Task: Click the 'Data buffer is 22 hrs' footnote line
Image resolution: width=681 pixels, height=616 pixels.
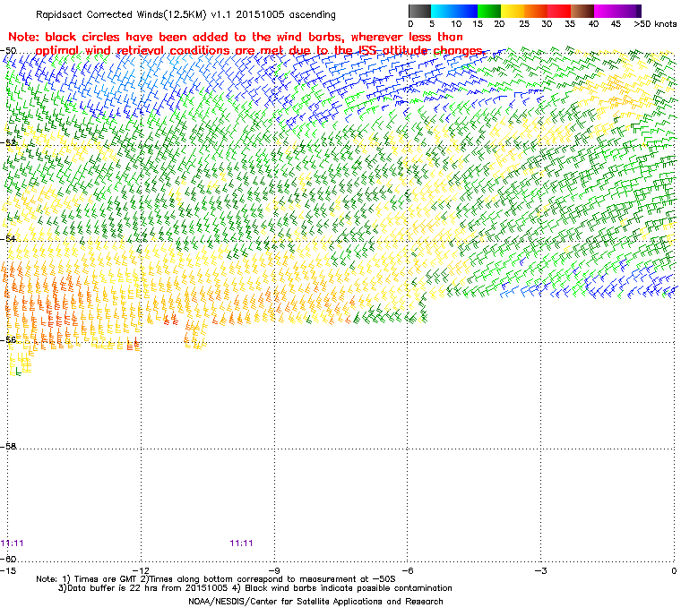Action: pyautogui.click(x=255, y=588)
